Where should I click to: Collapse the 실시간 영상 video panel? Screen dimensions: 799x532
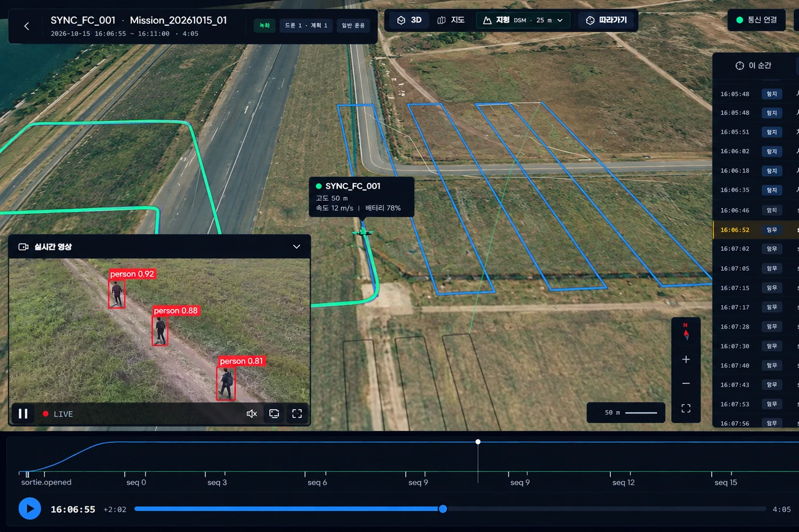296,247
